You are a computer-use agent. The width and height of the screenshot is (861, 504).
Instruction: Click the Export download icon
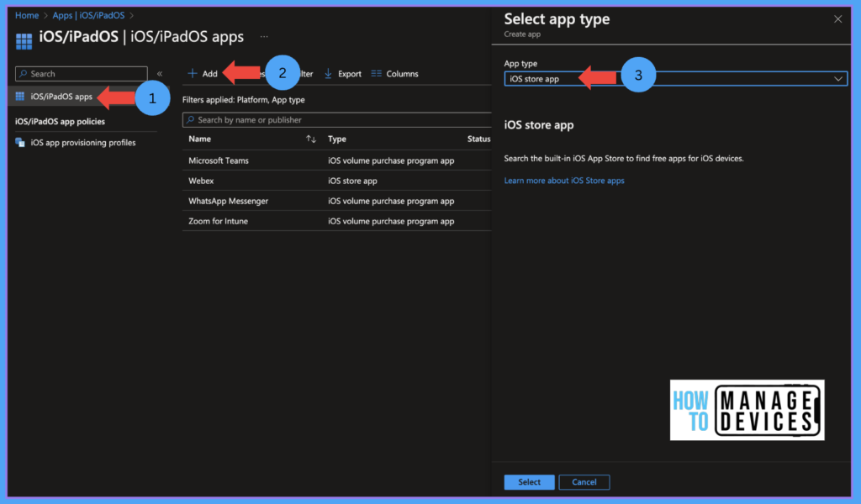pos(328,73)
